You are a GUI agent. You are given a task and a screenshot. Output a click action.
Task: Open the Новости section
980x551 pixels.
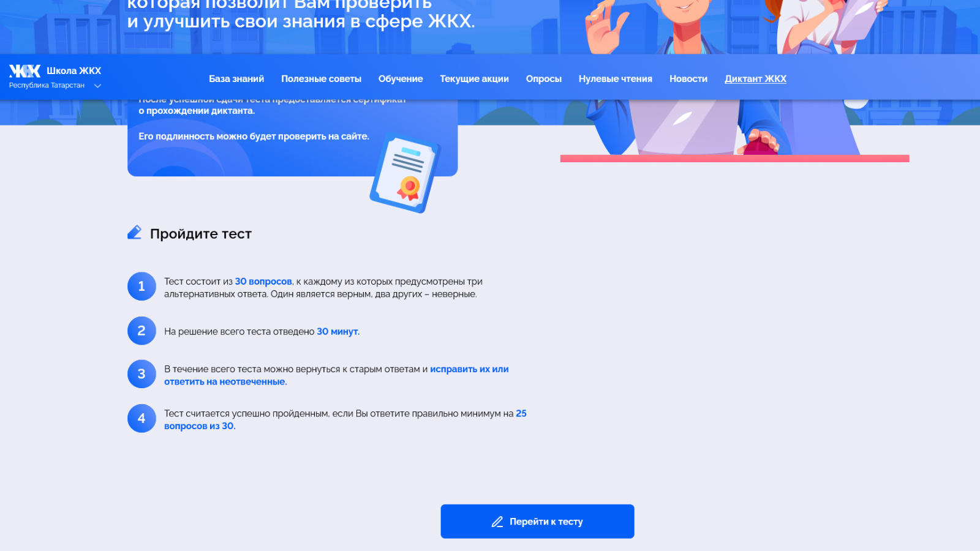[x=688, y=79]
